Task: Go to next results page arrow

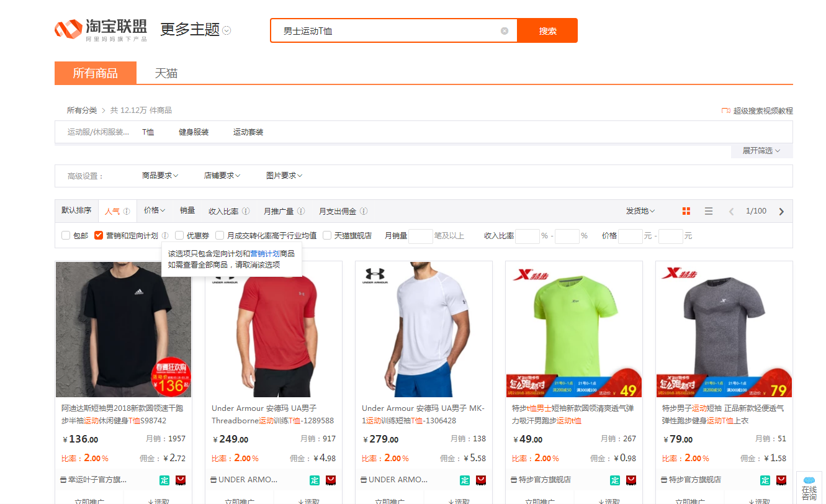Action: pyautogui.click(x=781, y=211)
